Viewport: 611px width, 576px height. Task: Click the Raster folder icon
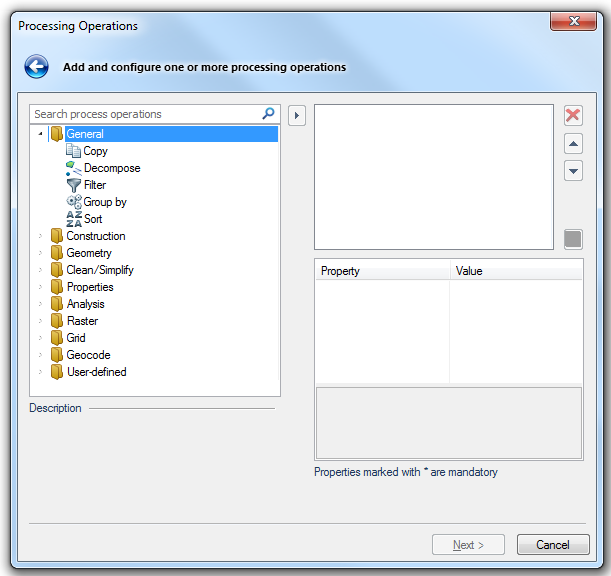pos(57,321)
